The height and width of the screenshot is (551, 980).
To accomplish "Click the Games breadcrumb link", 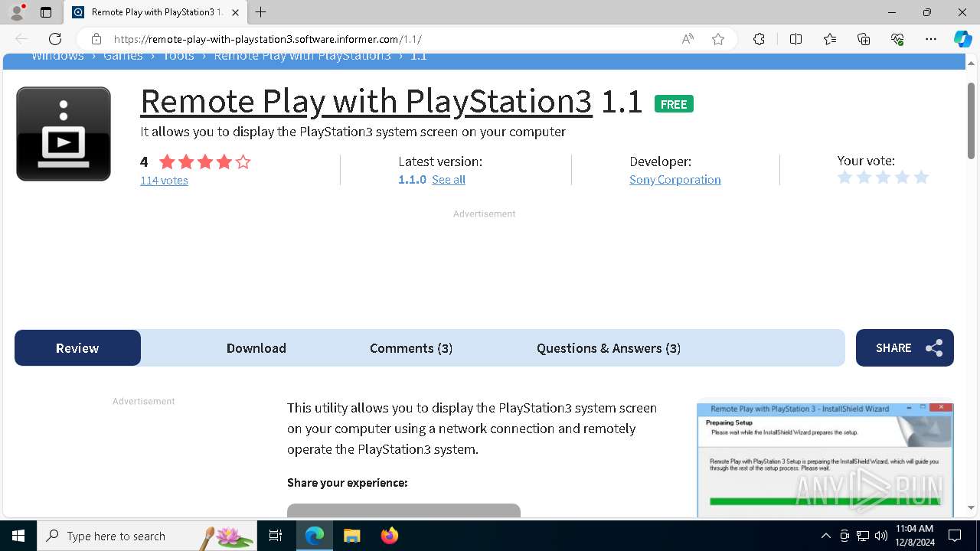I will click(x=123, y=56).
